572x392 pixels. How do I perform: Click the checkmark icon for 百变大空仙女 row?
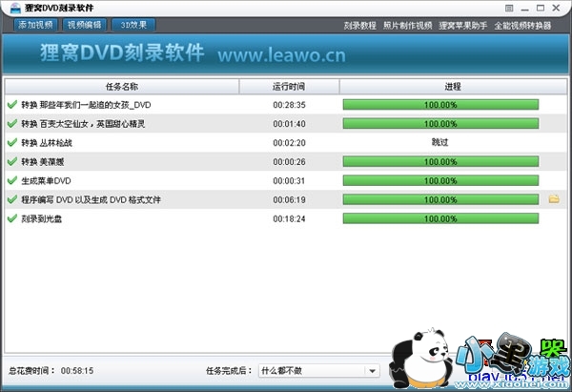pyautogui.click(x=12, y=123)
